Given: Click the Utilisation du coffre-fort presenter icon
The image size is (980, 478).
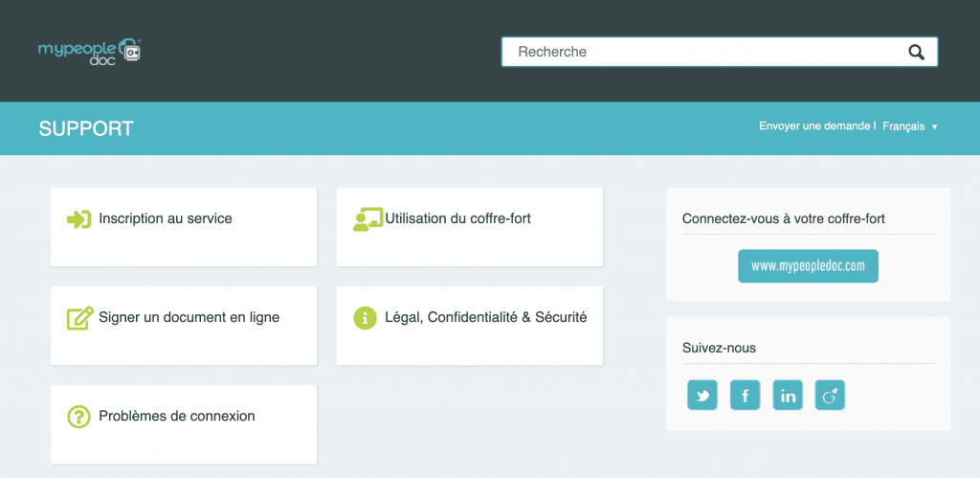Looking at the screenshot, I should point(367,219).
